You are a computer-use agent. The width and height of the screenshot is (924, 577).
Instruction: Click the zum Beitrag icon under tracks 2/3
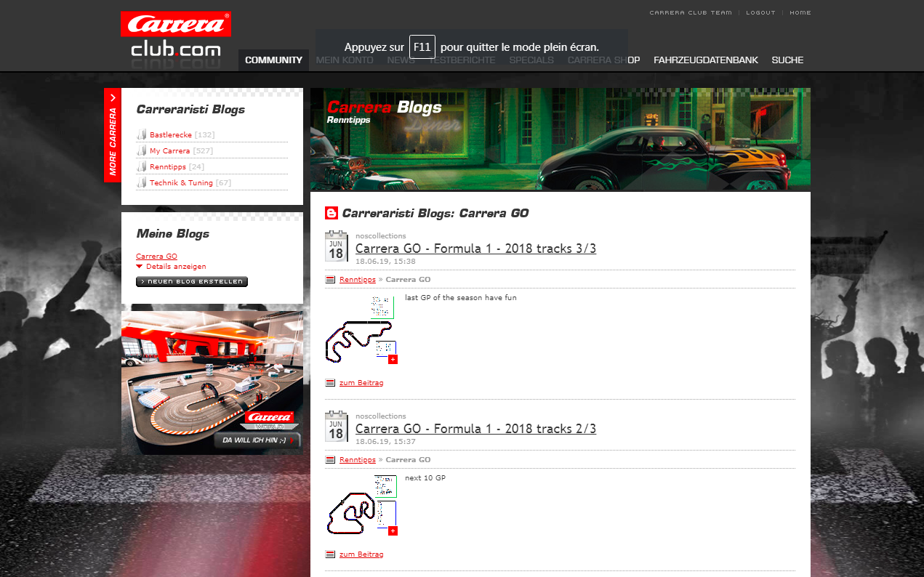(x=330, y=554)
